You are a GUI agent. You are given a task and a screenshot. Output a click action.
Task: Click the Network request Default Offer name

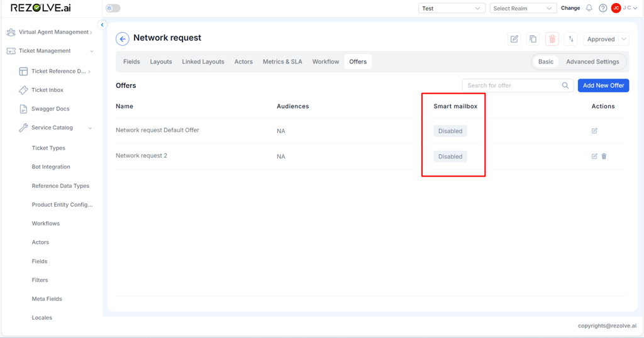[x=157, y=130]
